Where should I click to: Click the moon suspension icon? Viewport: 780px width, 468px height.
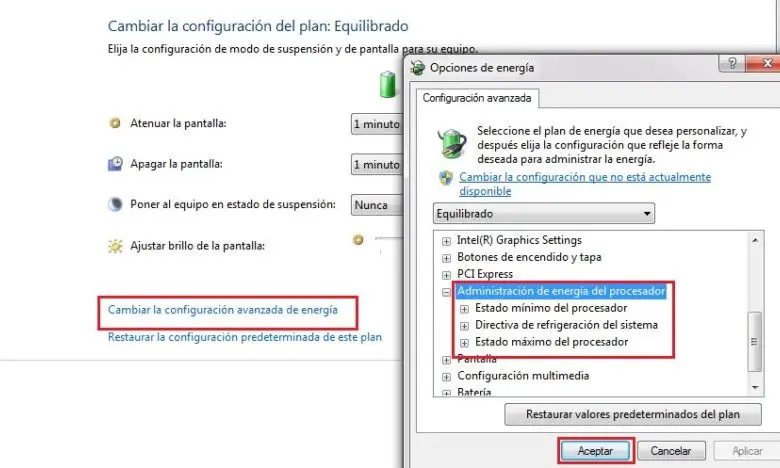click(115, 204)
